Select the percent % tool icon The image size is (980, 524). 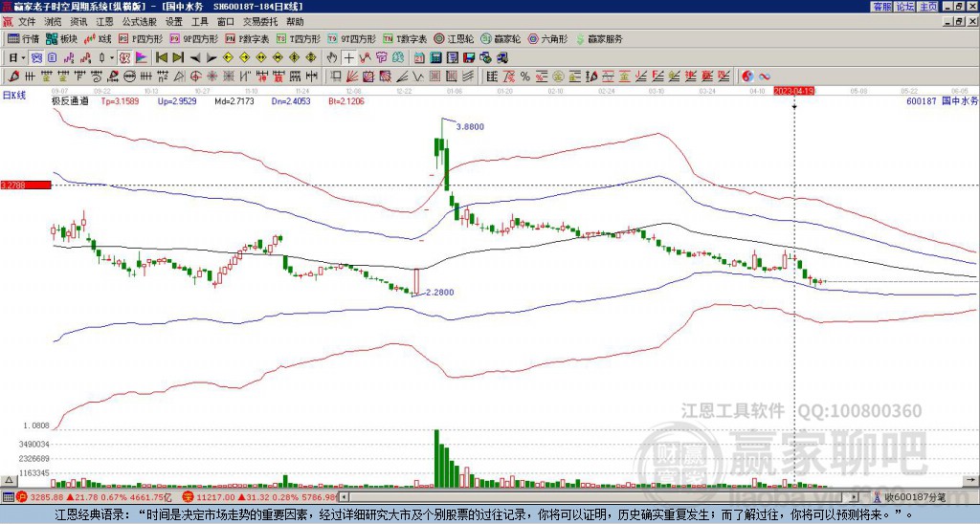point(525,76)
